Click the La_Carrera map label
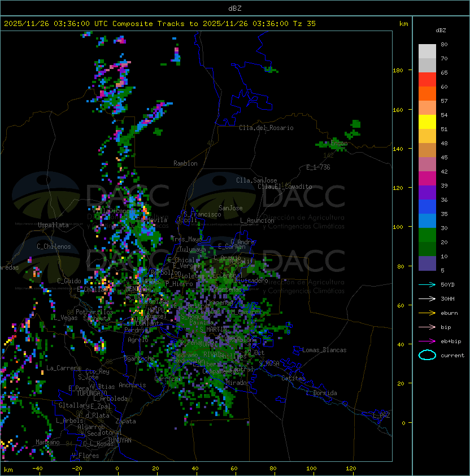This screenshot has height=476, width=470. [63, 368]
